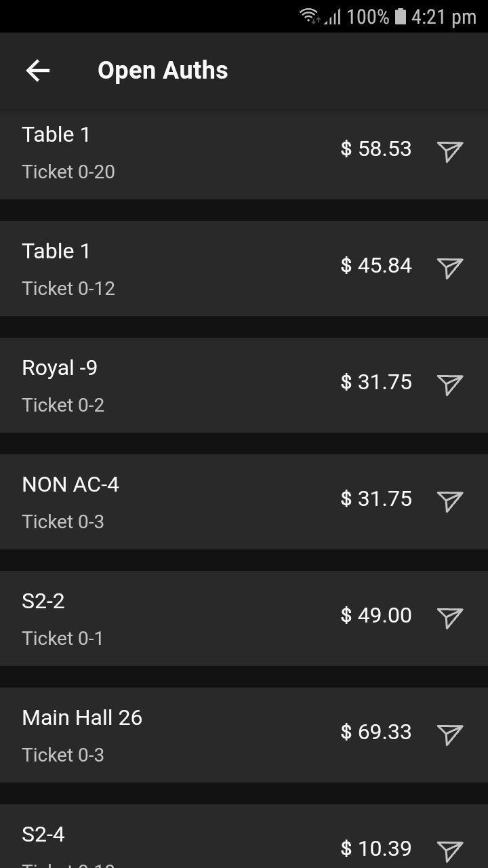
Task: Send the S2-2 open auth
Action: (449, 618)
